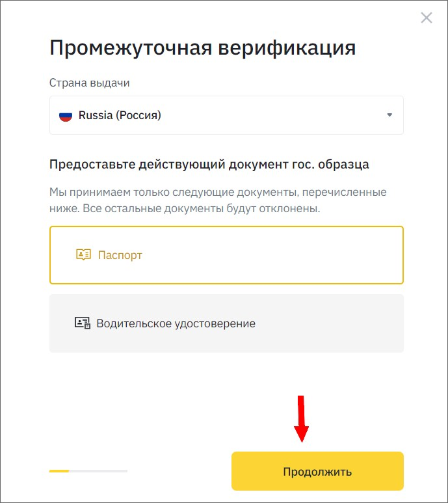Screen dimensions: 448x503
Task: Click the Russia (Россия) text
Action: (120, 115)
